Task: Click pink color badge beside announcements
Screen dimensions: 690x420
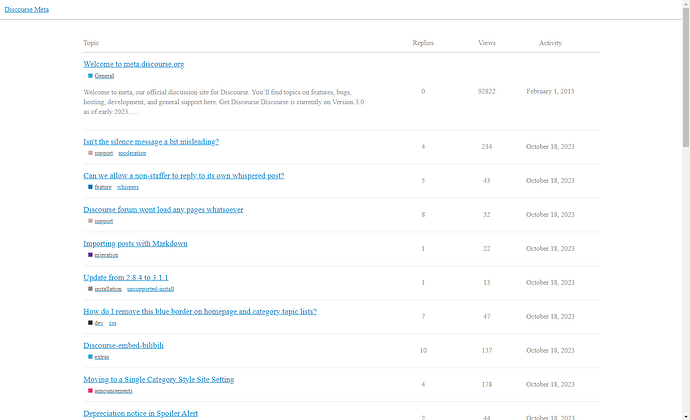Action: [90, 391]
